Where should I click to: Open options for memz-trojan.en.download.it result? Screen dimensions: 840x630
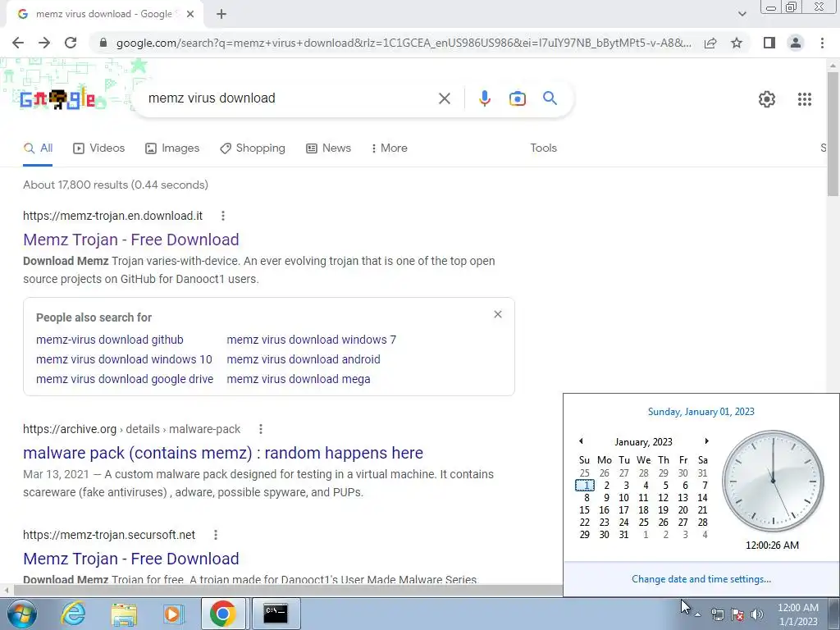tap(223, 216)
